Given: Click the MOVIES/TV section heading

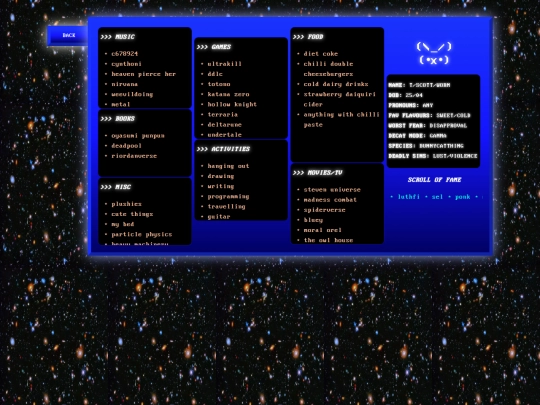Looking at the screenshot, I should (x=318, y=173).
